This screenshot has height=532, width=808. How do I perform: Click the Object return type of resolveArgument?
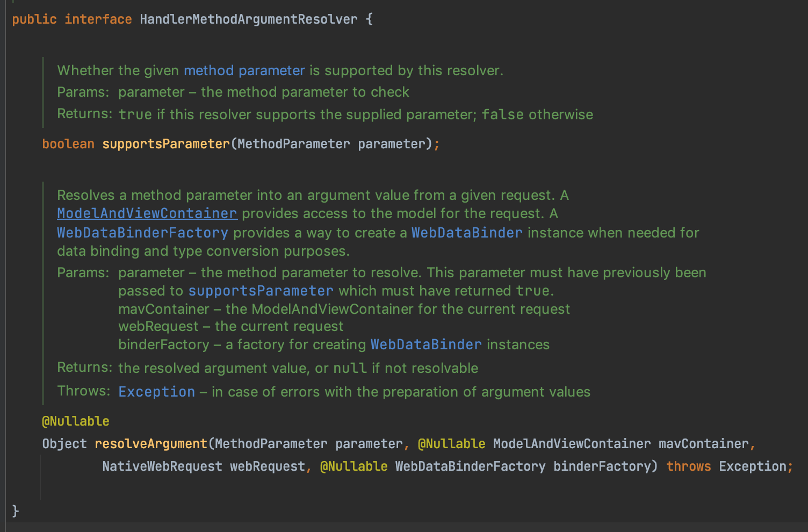(x=64, y=444)
